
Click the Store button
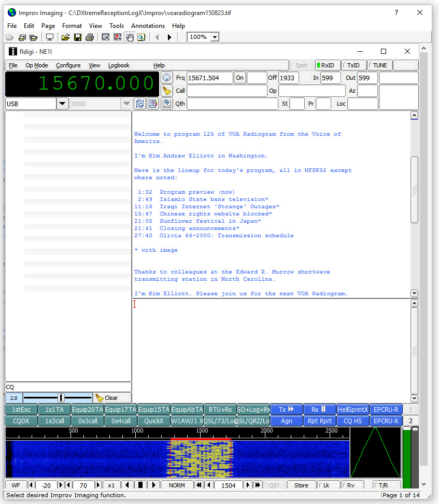coord(301,485)
